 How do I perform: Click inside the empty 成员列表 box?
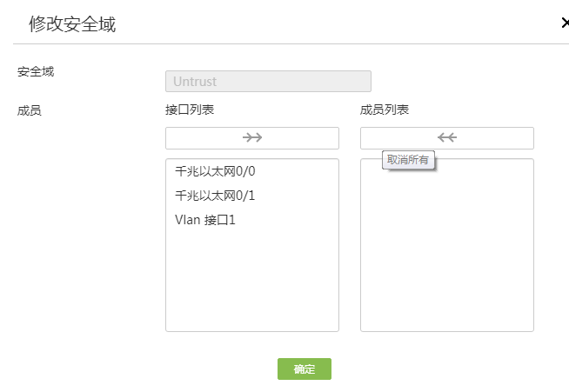click(x=447, y=252)
